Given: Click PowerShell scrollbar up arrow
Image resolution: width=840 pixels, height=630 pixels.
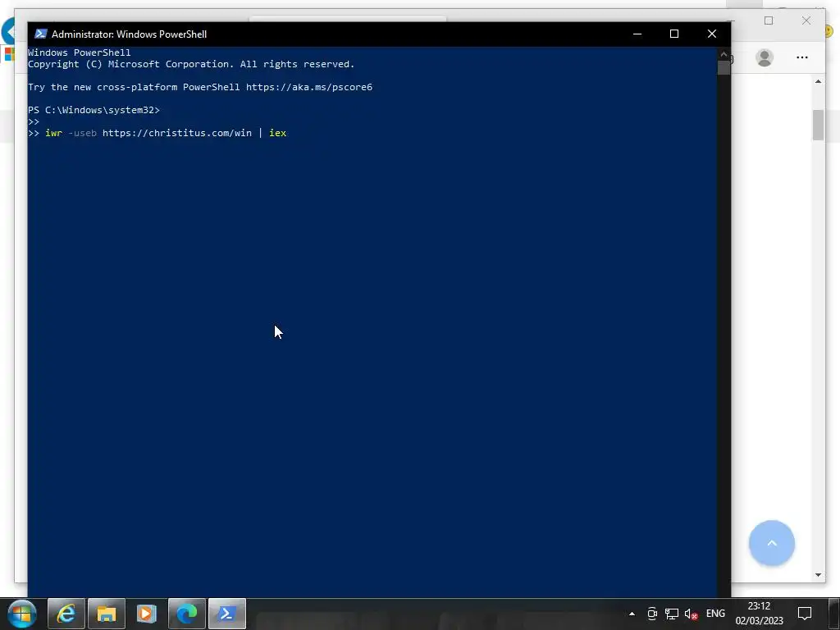Looking at the screenshot, I should click(724, 53).
